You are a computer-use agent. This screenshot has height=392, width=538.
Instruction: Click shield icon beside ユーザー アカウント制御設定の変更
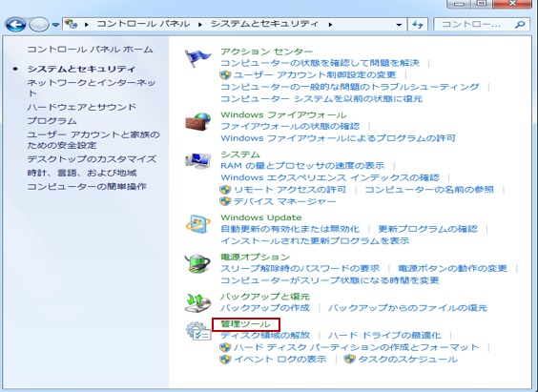[225, 74]
